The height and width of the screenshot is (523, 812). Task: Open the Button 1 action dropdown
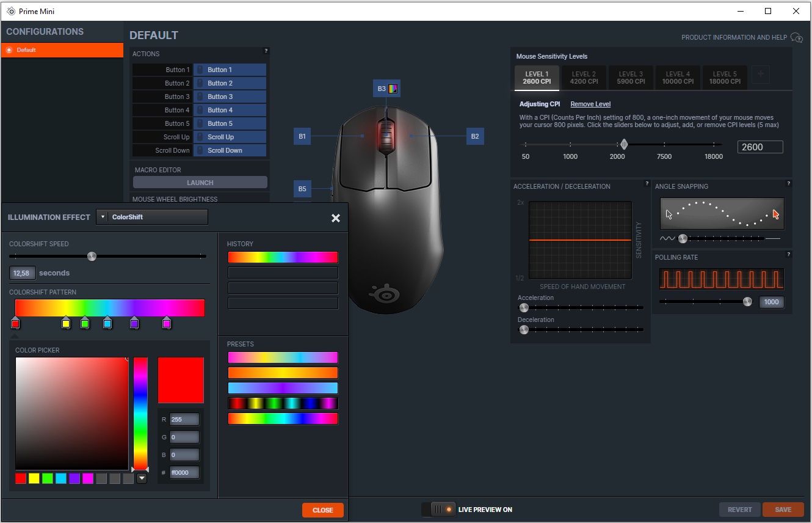pos(230,70)
